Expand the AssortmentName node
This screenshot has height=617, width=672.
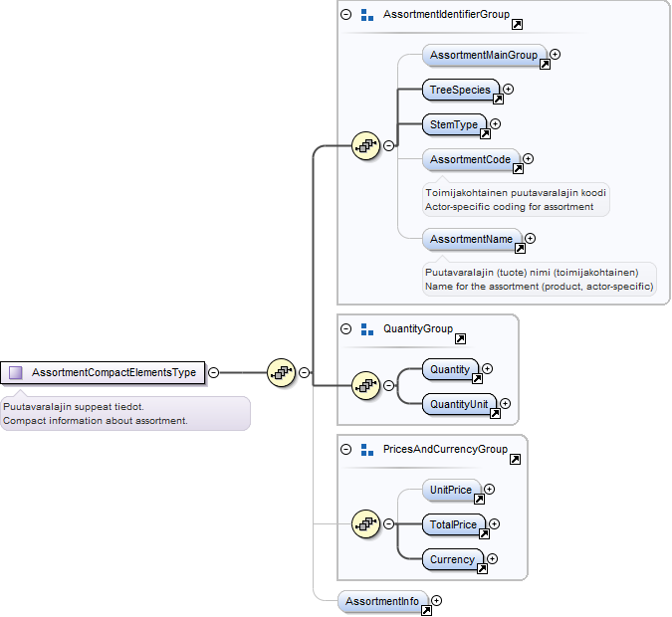pos(531,239)
